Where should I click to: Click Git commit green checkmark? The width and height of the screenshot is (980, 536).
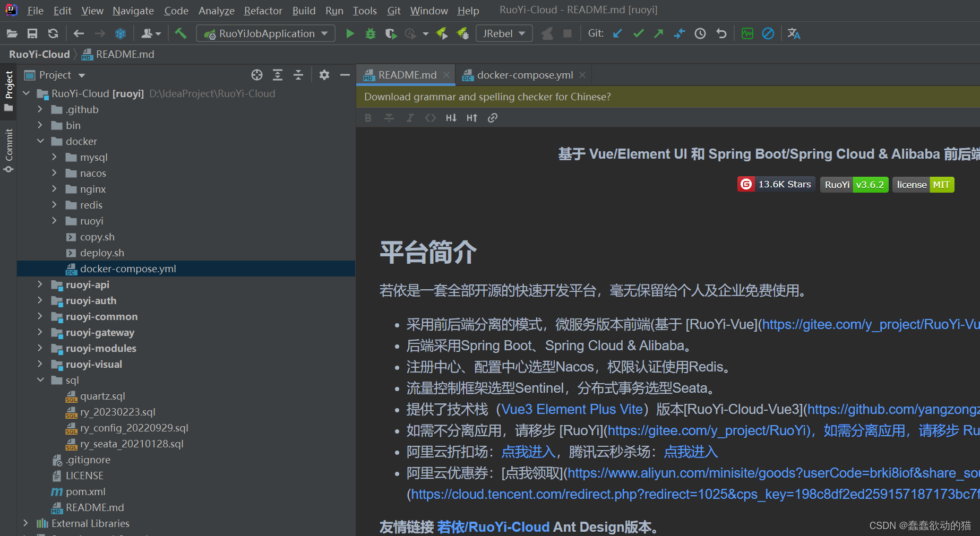tap(638, 33)
